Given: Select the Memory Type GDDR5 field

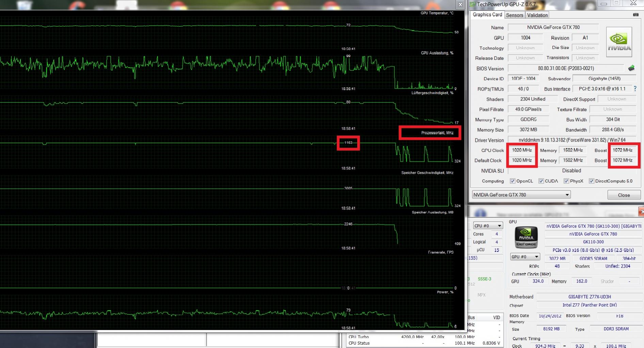Looking at the screenshot, I should (x=528, y=119).
